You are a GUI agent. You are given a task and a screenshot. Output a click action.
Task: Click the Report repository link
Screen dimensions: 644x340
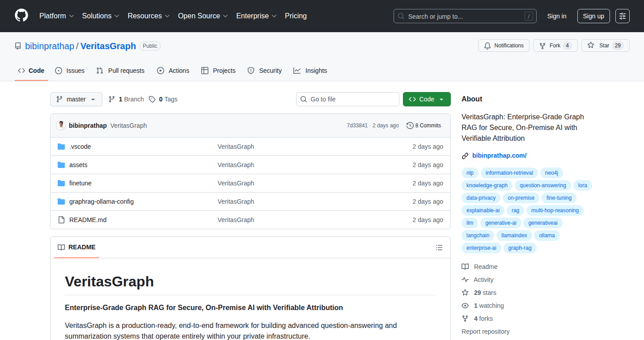click(x=485, y=332)
